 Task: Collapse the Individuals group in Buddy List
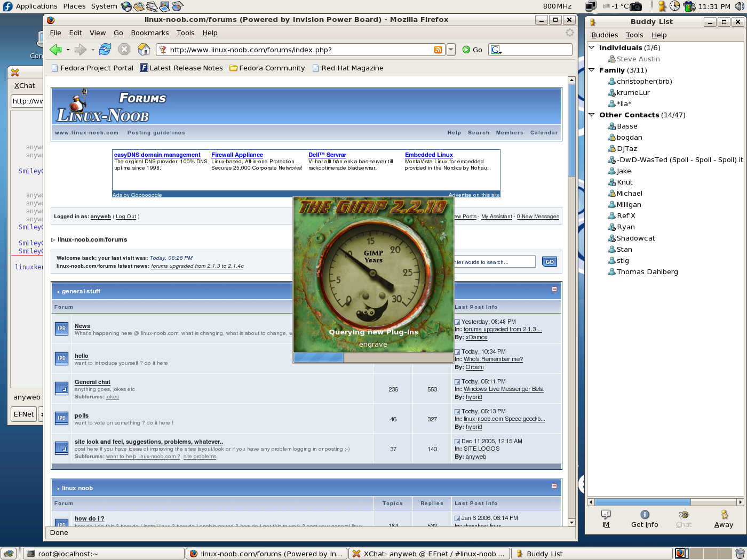pyautogui.click(x=591, y=47)
